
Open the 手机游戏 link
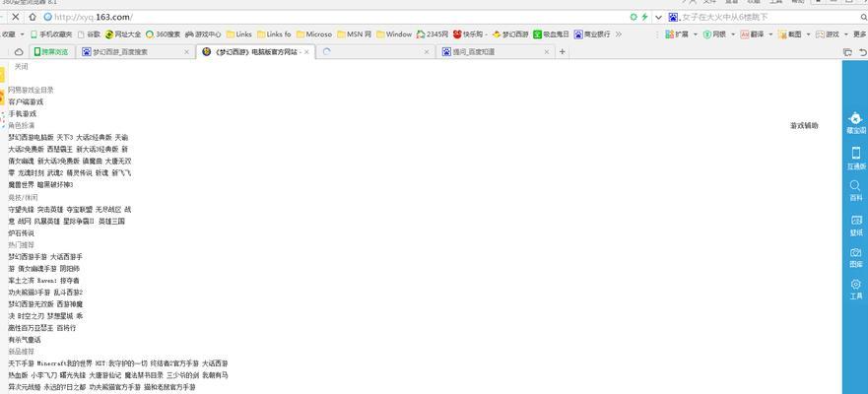[22, 113]
